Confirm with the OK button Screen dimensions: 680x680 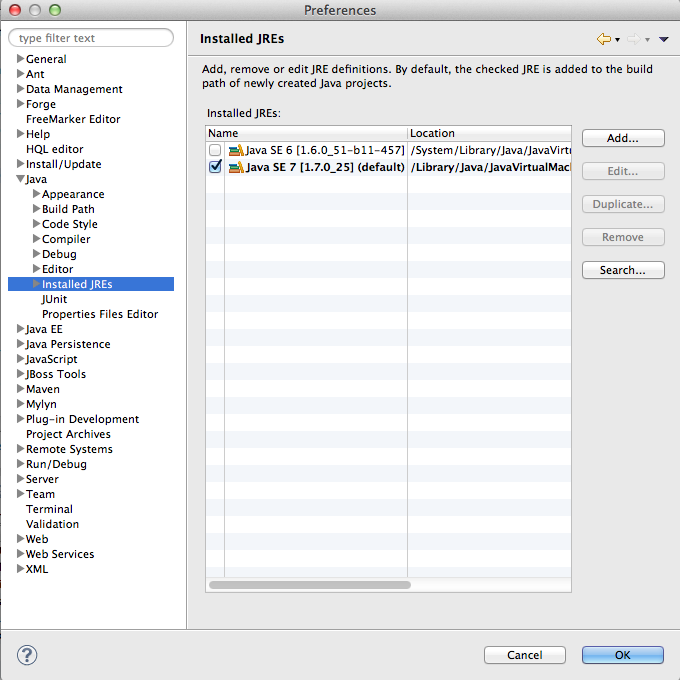click(623, 655)
